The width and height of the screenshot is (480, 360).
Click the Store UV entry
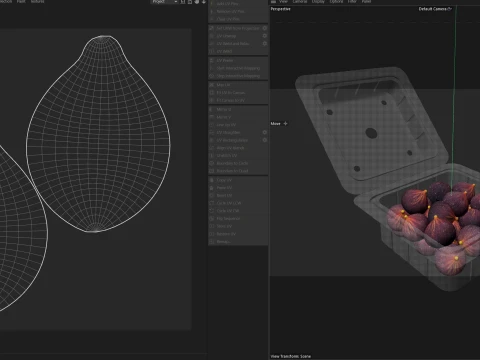coord(238,226)
